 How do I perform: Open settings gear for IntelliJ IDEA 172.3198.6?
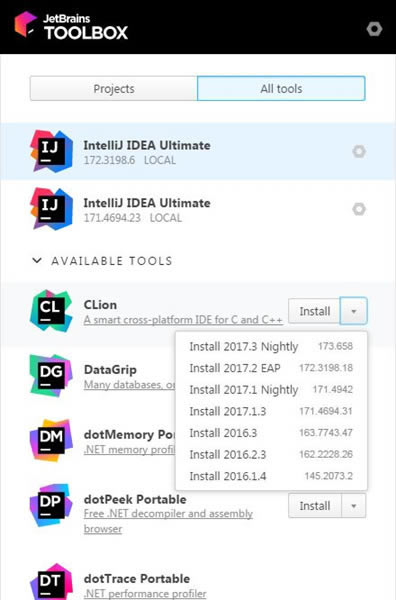(x=359, y=152)
